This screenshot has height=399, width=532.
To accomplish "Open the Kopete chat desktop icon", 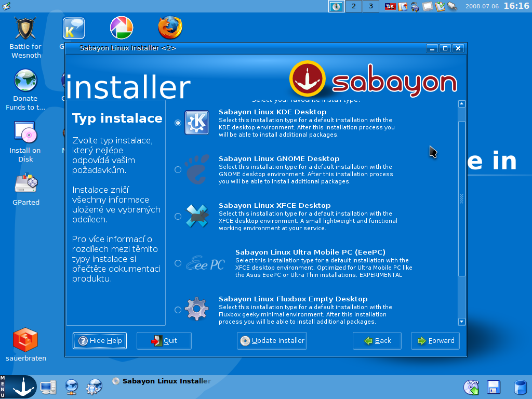I will tap(74, 28).
